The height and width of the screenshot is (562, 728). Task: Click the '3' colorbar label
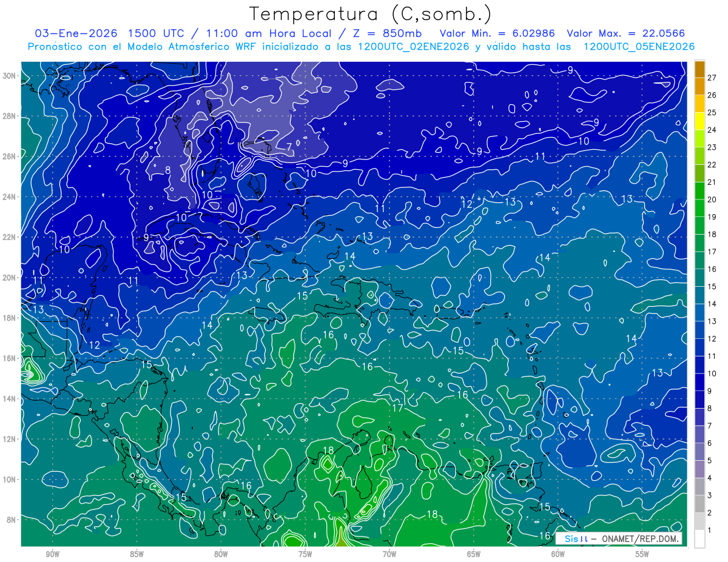[710, 495]
